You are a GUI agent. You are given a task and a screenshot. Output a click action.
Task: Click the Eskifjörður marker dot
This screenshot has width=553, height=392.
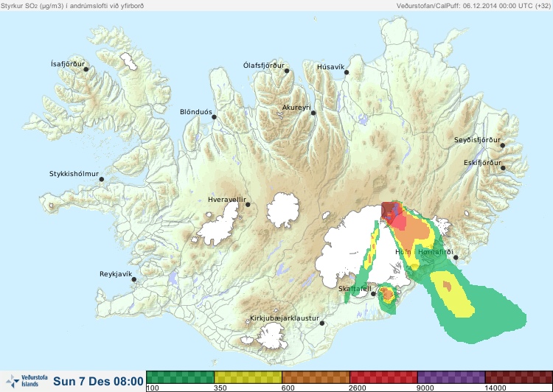pyautogui.click(x=503, y=168)
